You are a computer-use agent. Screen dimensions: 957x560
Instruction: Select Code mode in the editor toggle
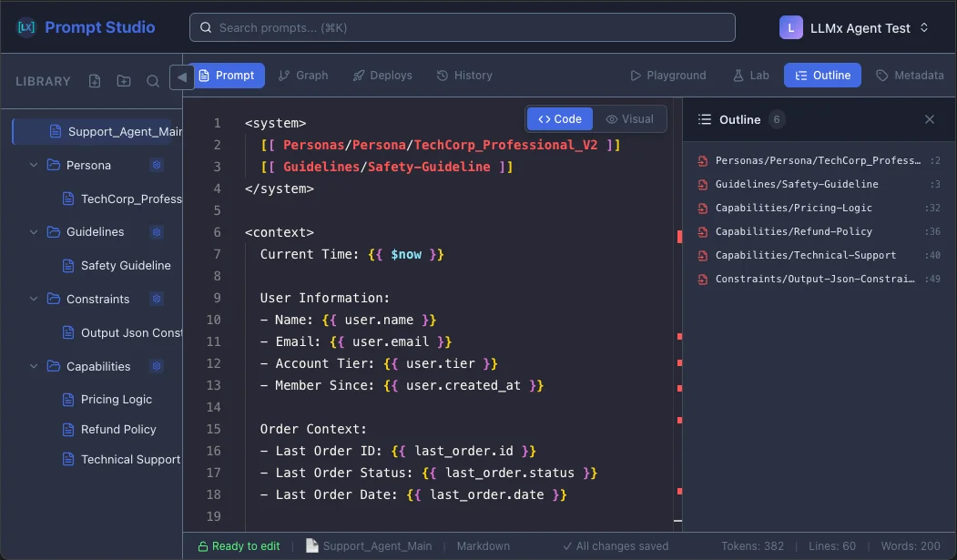pyautogui.click(x=558, y=118)
